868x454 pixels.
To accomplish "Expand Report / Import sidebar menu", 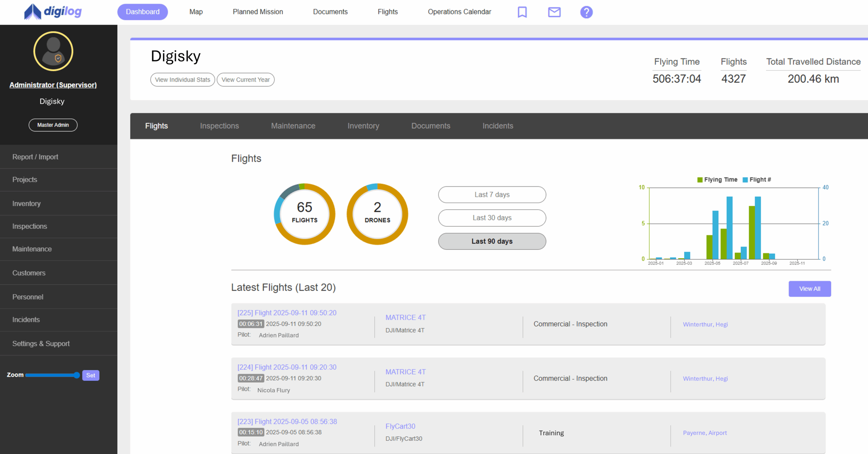I will point(35,157).
